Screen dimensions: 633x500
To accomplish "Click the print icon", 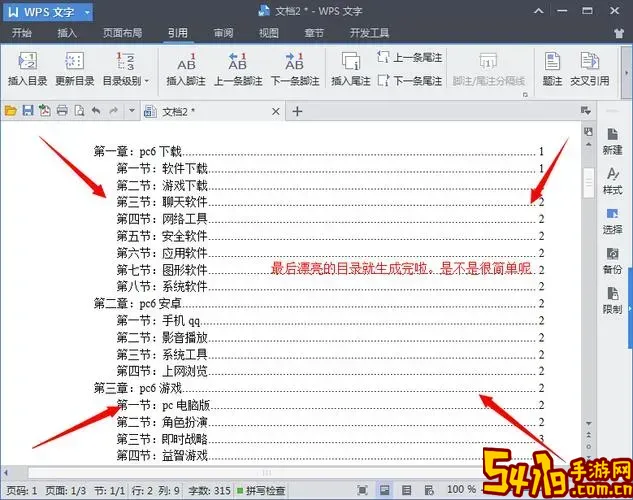I will (x=62, y=111).
